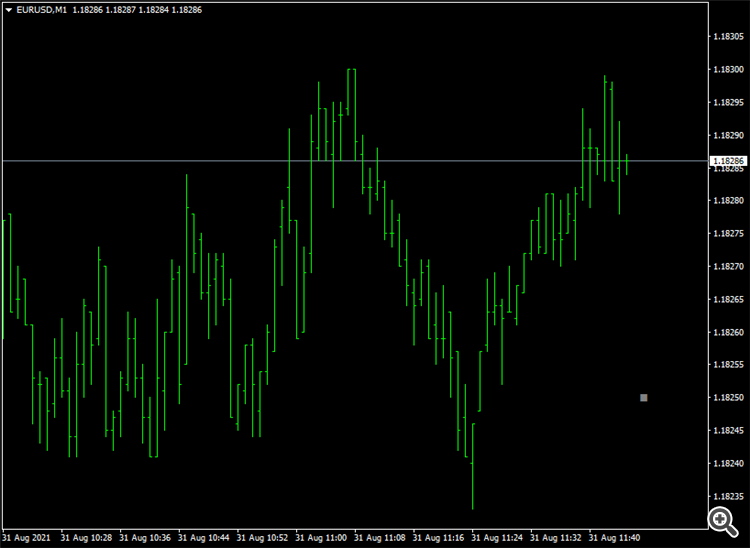
Task: Click the 1.18235 price scale label
Action: click(x=728, y=496)
